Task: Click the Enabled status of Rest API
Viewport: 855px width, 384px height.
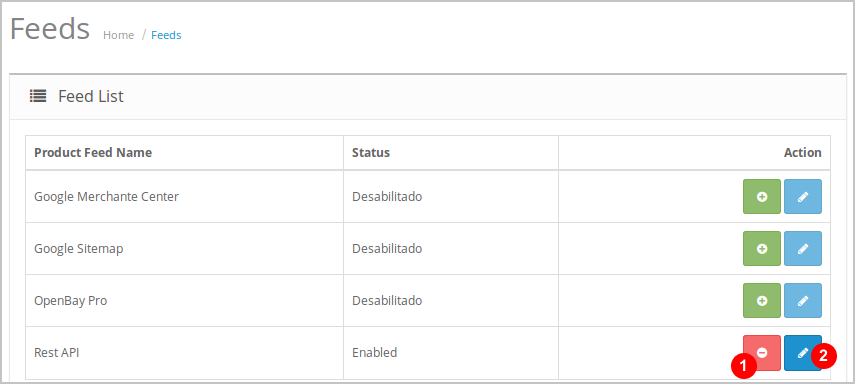Action: point(374,353)
